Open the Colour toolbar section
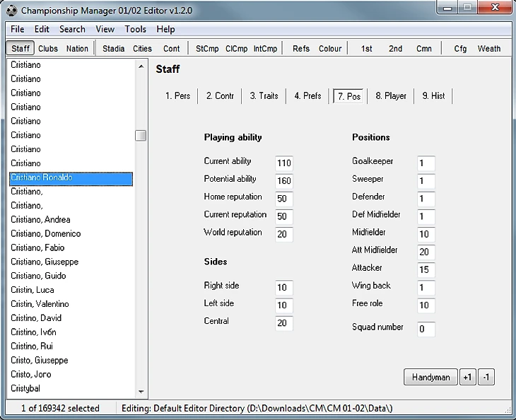This screenshot has height=420, width=516. pos(330,49)
